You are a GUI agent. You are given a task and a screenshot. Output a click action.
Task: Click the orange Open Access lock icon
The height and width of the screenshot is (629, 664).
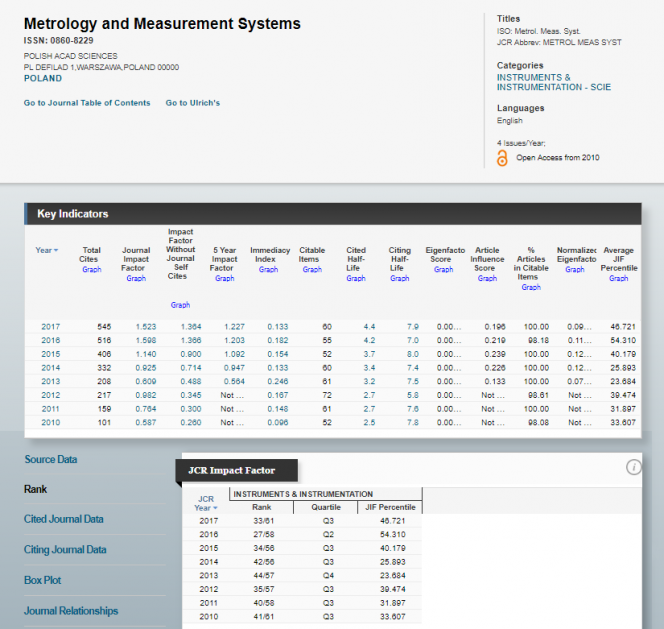pos(503,158)
